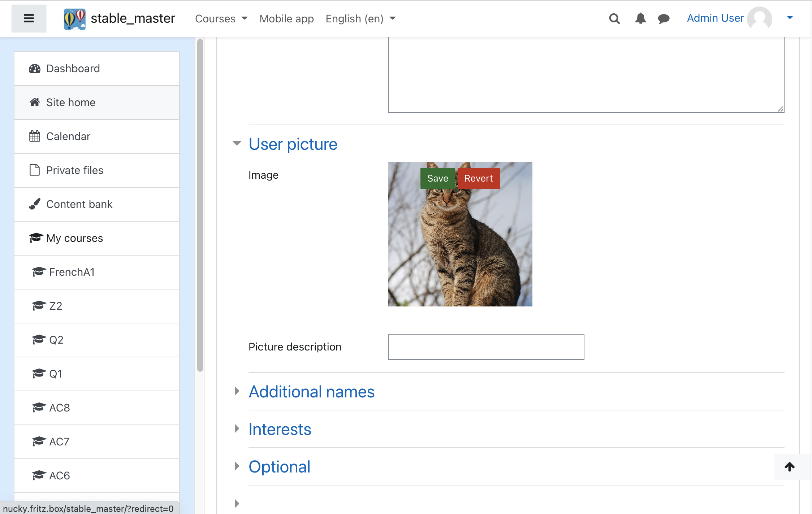Viewport: 812px width, 514px height.
Task: Click the text area resize handle
Action: click(x=780, y=109)
